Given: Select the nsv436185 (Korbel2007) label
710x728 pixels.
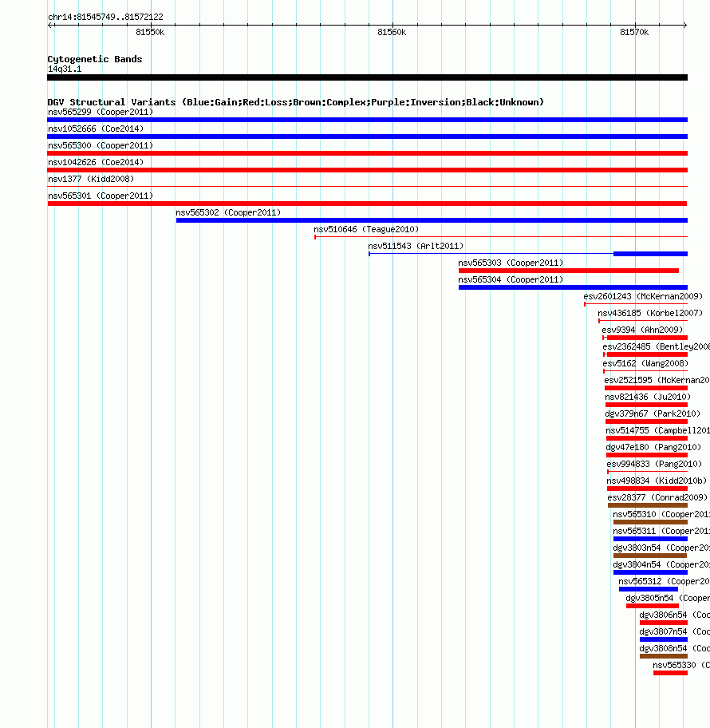Looking at the screenshot, I should point(651,312).
